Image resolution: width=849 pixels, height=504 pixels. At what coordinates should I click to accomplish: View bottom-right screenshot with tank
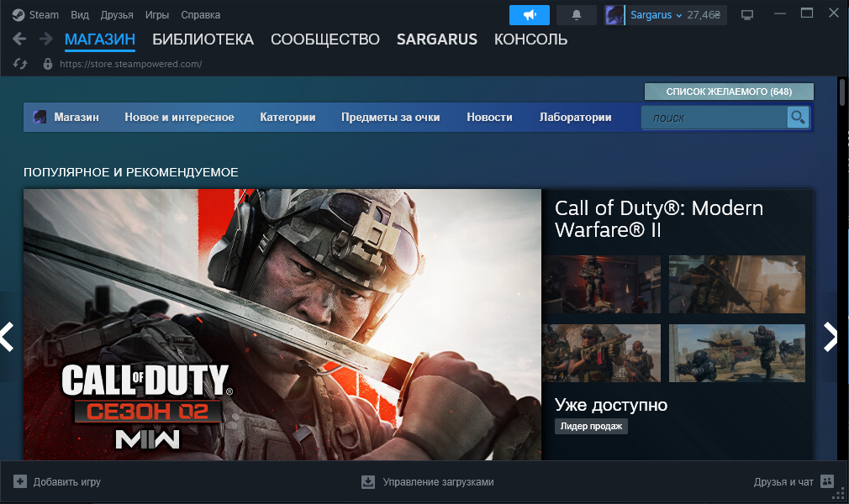(737, 353)
